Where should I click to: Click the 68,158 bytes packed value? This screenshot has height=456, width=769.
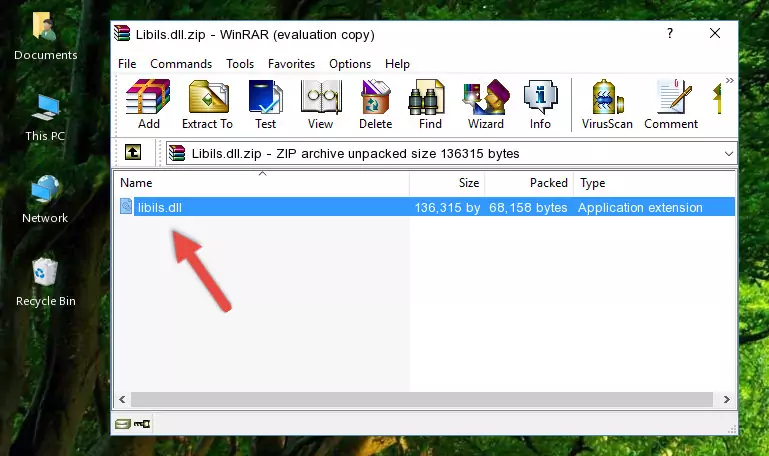click(x=528, y=207)
